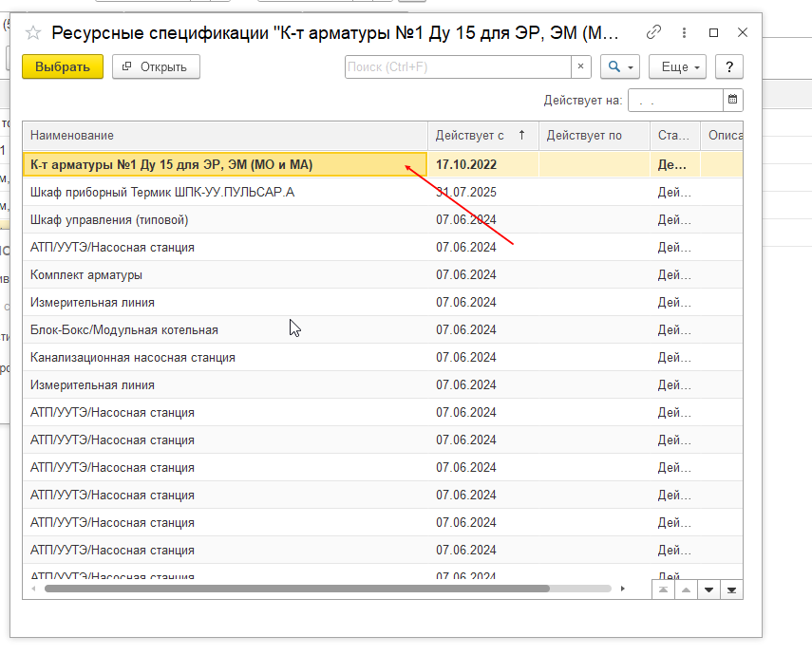This screenshot has width=812, height=655.
Task: Select row Шкаф управления (типовой)
Action: pyautogui.click(x=382, y=219)
